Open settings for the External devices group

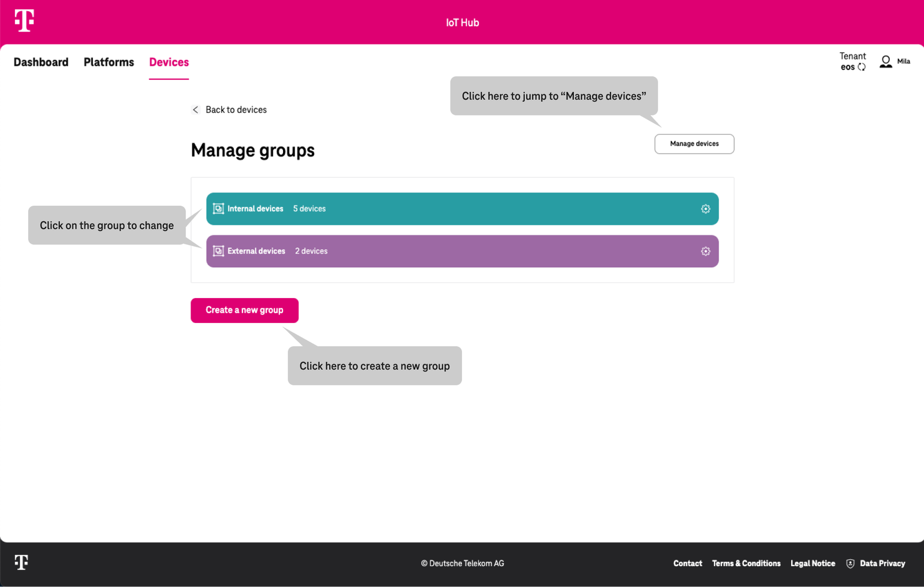(x=706, y=251)
